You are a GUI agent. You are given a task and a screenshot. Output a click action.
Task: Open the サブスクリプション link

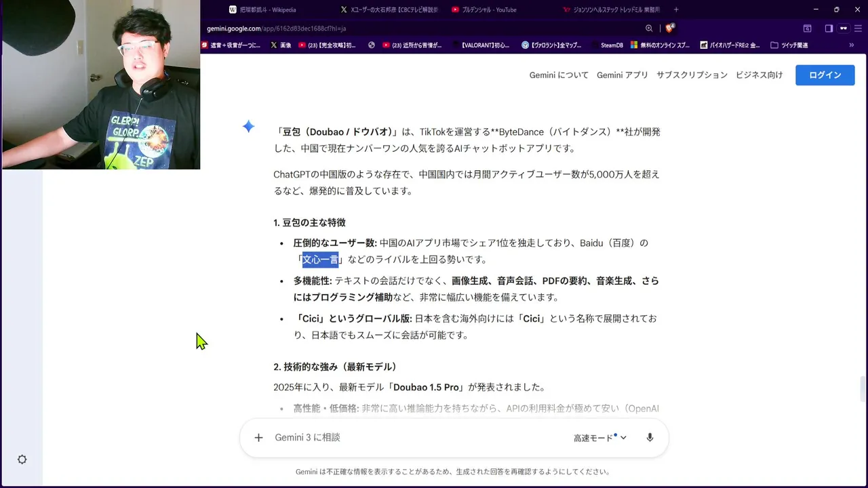pos(692,75)
